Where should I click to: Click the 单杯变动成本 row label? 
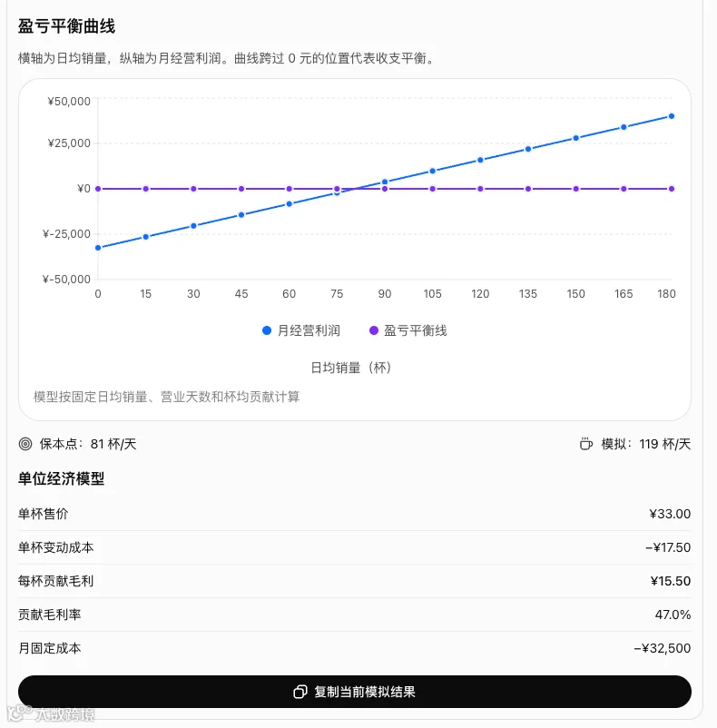[x=55, y=547]
